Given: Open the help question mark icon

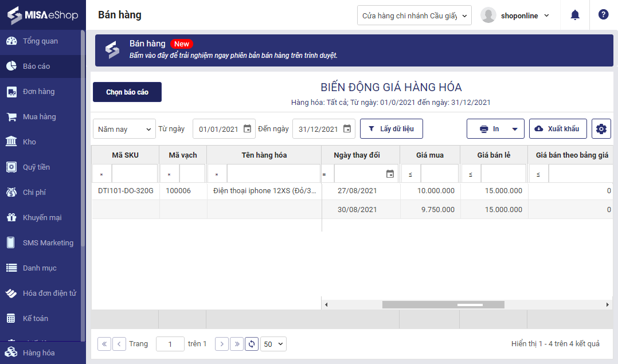Looking at the screenshot, I should [x=603, y=15].
